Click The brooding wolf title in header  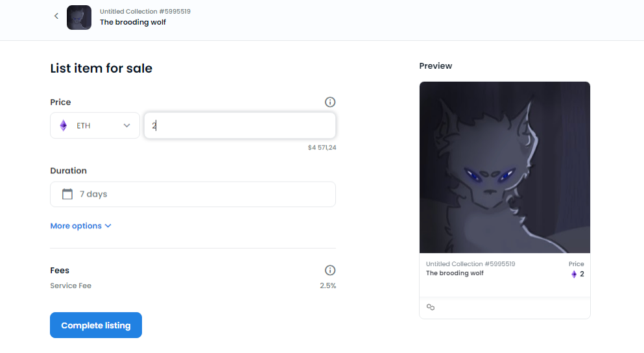pyautogui.click(x=133, y=22)
